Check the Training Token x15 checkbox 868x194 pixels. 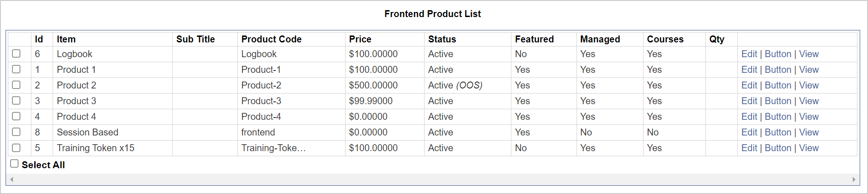tap(16, 147)
